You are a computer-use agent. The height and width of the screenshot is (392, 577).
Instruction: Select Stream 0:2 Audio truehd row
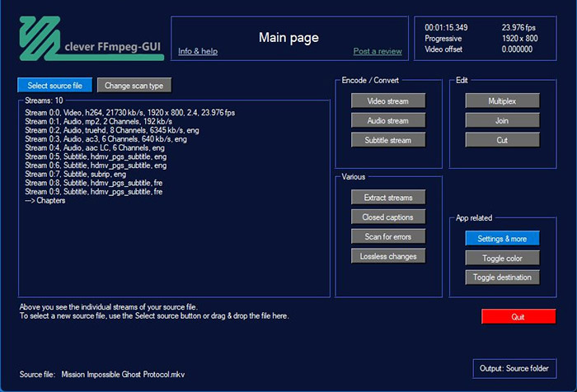(x=112, y=130)
